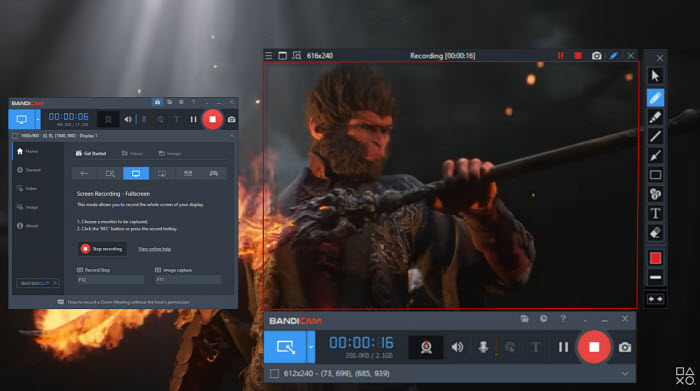This screenshot has height=391, width=700.
Task: Select the Arrow drawing tool
Action: pos(655,155)
